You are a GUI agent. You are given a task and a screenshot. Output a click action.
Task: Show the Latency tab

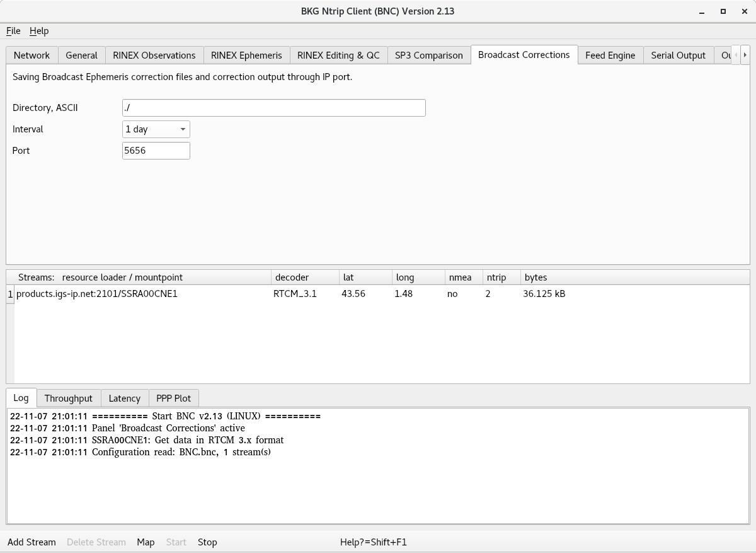click(124, 399)
